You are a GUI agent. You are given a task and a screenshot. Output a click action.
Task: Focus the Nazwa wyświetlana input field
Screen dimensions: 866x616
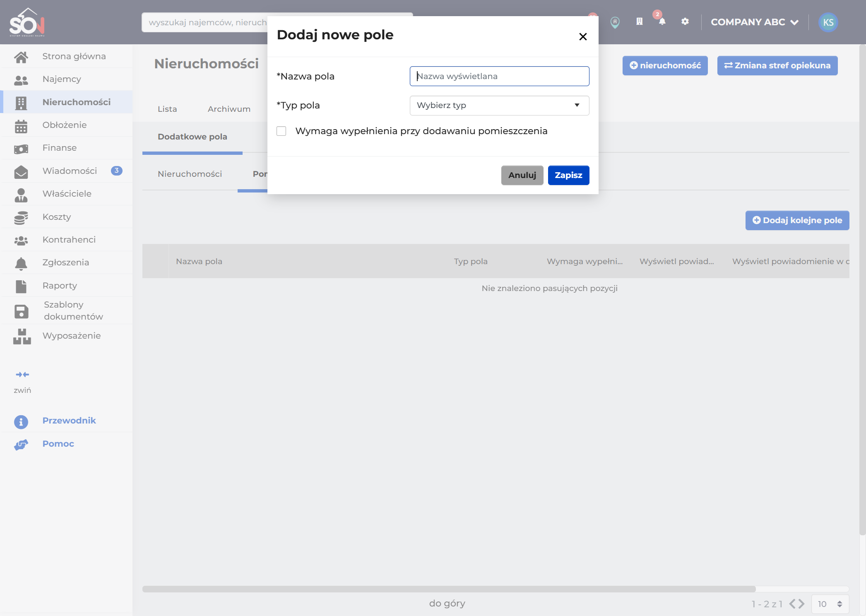point(500,77)
